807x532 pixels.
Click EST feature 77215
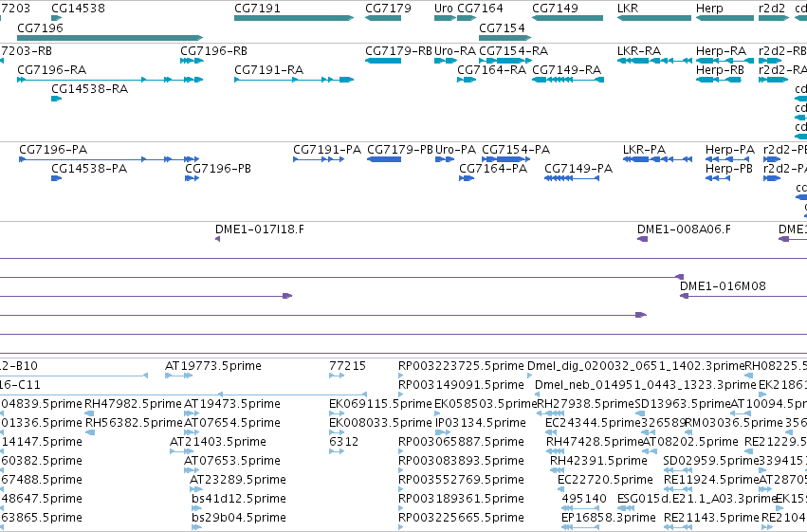click(347, 366)
